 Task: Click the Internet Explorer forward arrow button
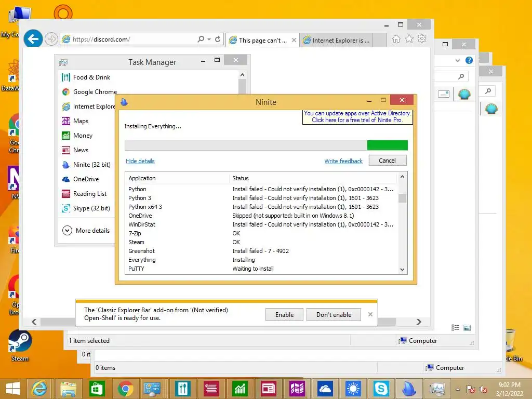(51, 39)
